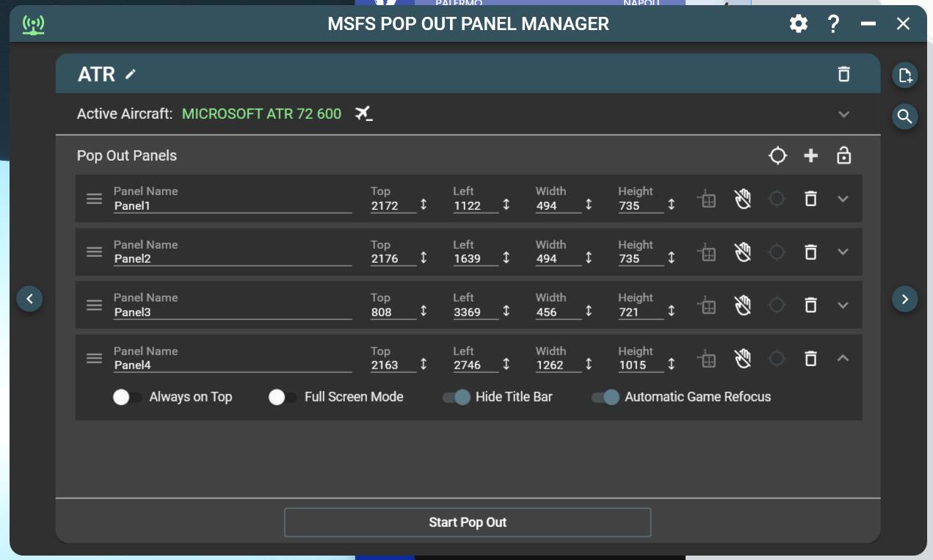Image resolution: width=933 pixels, height=560 pixels.
Task: Collapse Panel4 options chevron
Action: 843,358
